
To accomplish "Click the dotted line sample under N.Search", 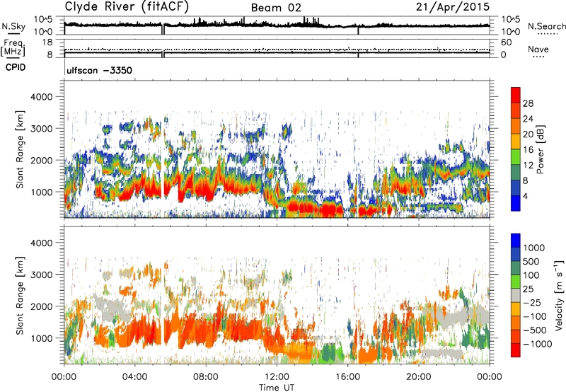I will tap(548, 34).
